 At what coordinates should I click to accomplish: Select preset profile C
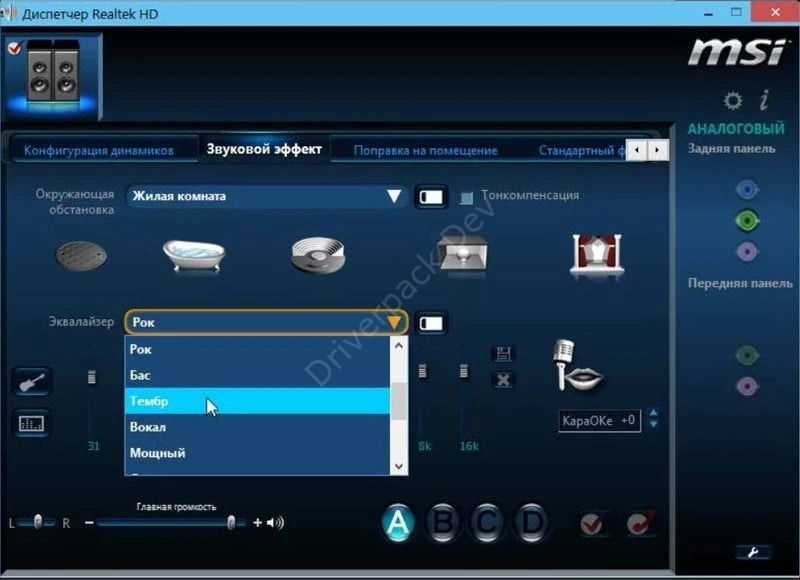click(x=487, y=523)
